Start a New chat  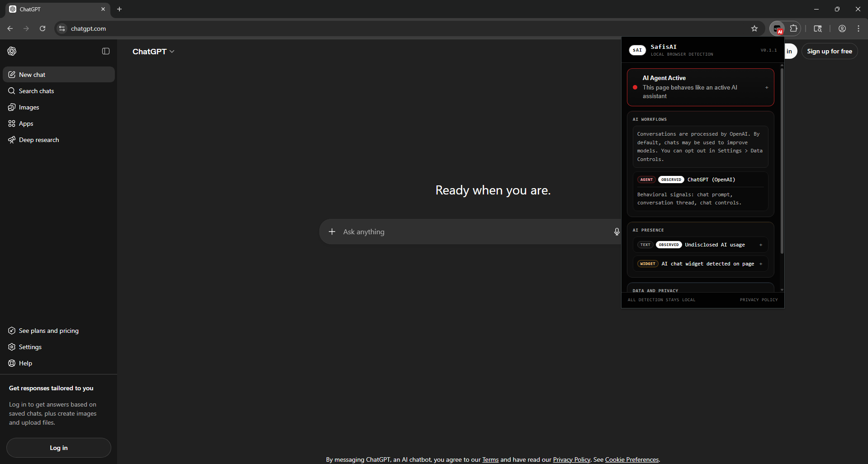coord(59,75)
